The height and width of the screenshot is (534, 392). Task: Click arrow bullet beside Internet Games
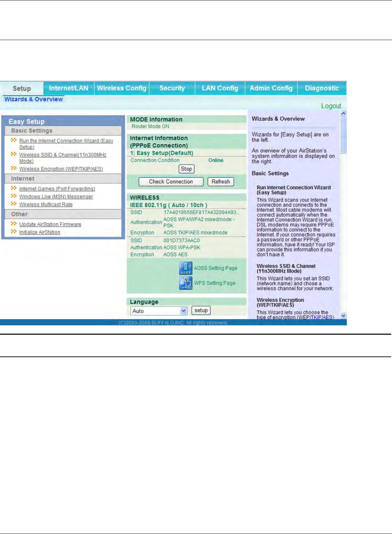click(14, 188)
